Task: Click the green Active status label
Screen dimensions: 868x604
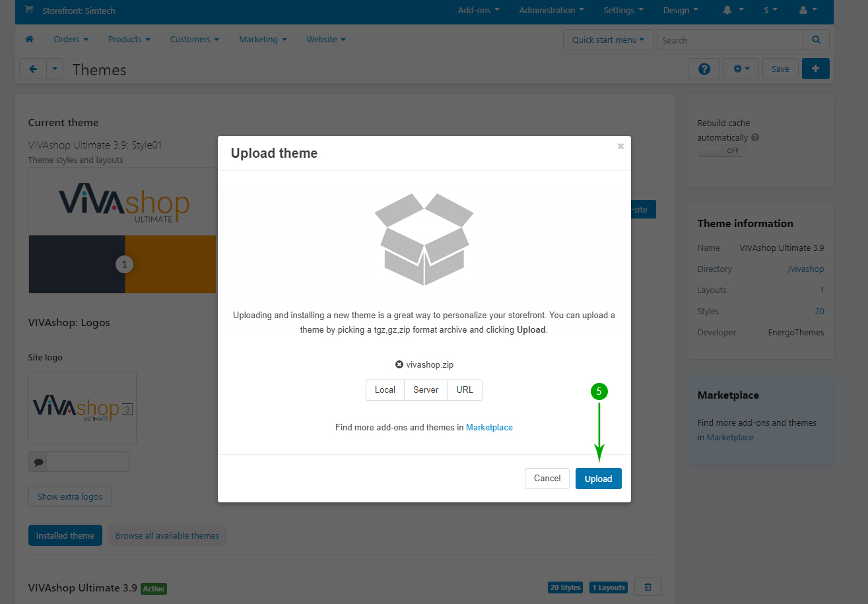Action: click(x=154, y=589)
